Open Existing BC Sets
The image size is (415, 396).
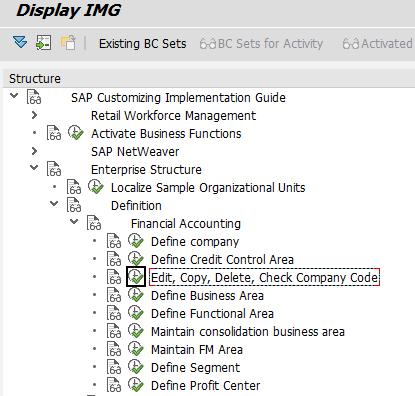(143, 44)
